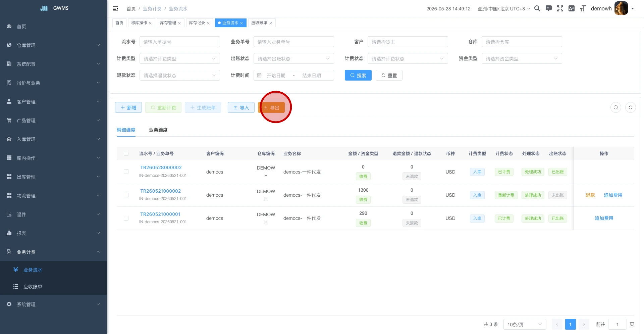
Task: Open the 出账状态 dropdown
Action: pos(294,58)
